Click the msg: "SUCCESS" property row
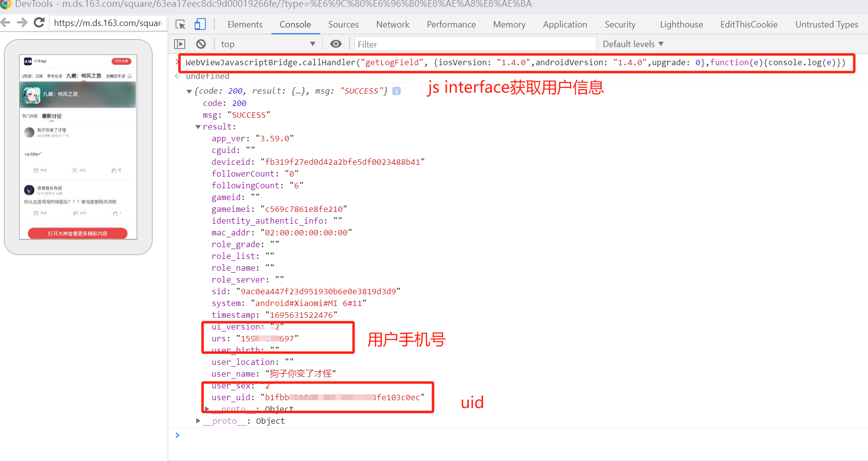This screenshot has width=868, height=461. point(236,115)
